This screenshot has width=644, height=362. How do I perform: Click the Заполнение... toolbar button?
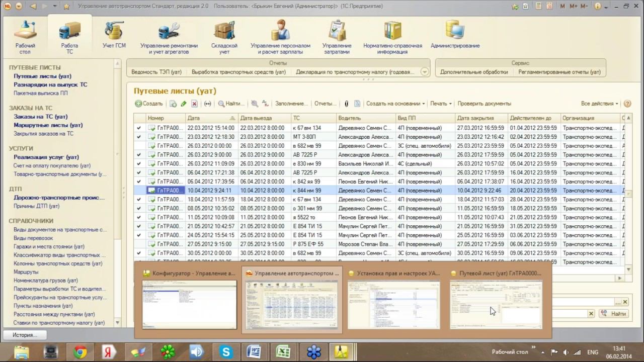coord(291,104)
